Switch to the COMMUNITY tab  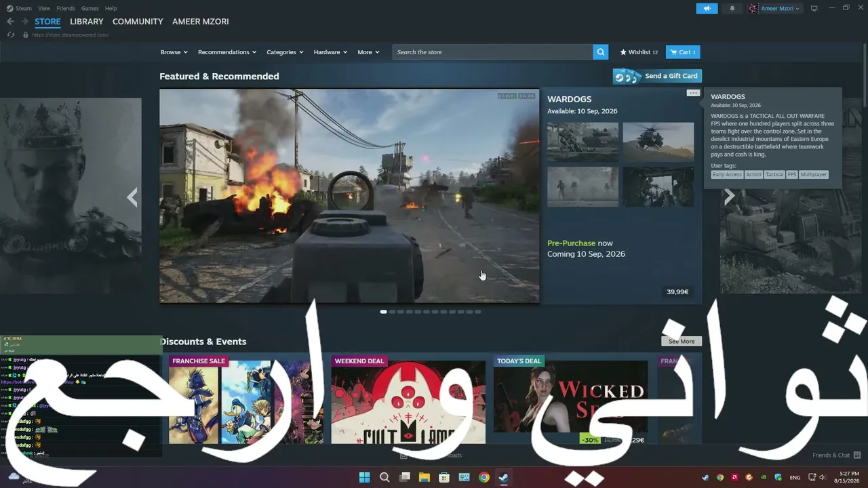click(x=138, y=22)
